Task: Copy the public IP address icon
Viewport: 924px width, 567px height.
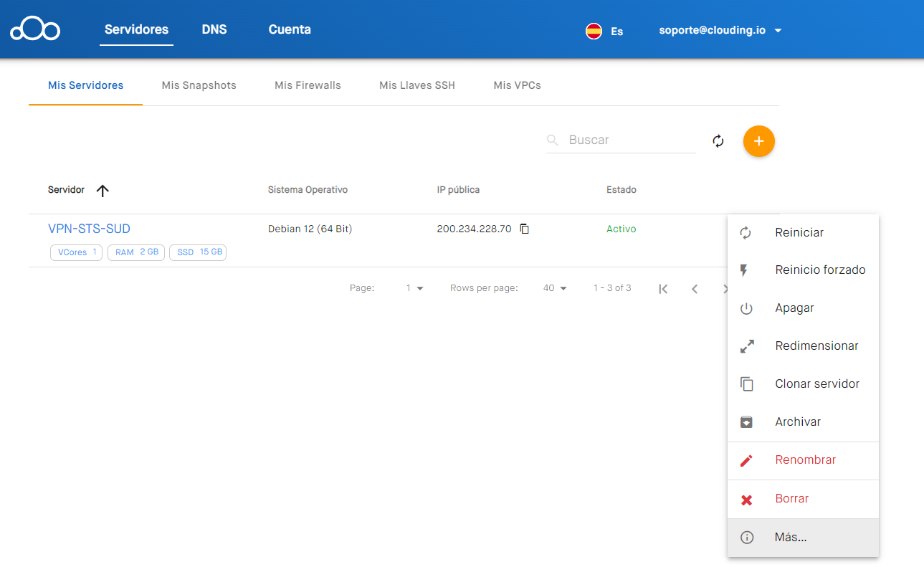Action: point(525,229)
